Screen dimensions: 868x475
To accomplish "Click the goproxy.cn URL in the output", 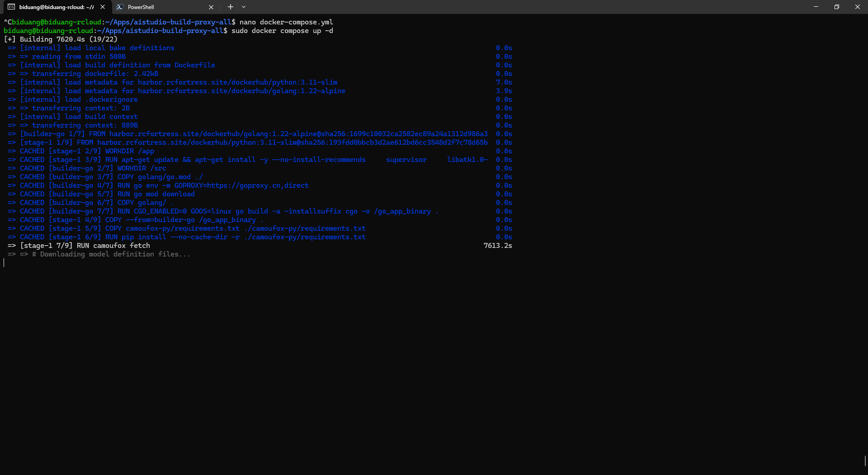I will (x=258, y=185).
